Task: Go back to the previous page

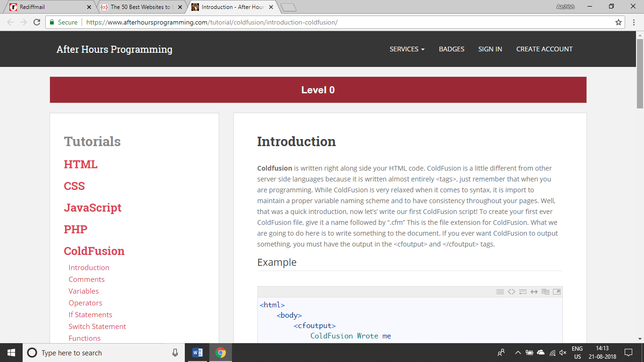Action: 10,22
